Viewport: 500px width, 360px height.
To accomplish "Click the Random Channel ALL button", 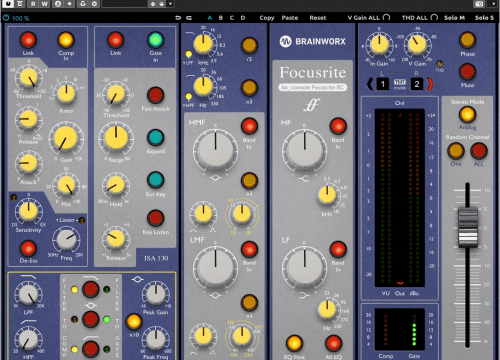I will pyautogui.click(x=479, y=150).
